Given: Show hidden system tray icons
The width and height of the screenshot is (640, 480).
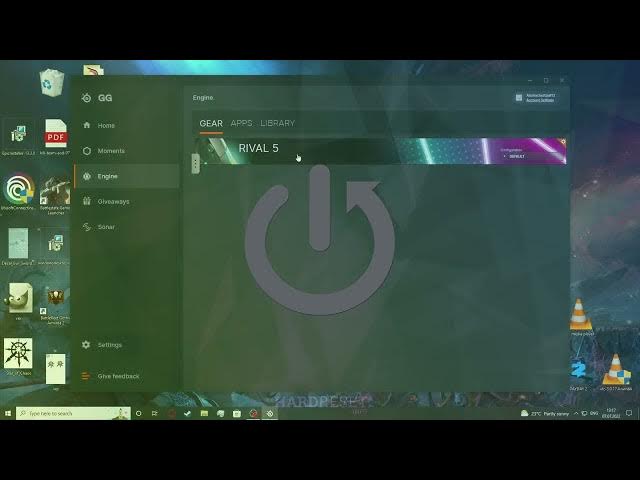Looking at the screenshot, I should click(576, 413).
